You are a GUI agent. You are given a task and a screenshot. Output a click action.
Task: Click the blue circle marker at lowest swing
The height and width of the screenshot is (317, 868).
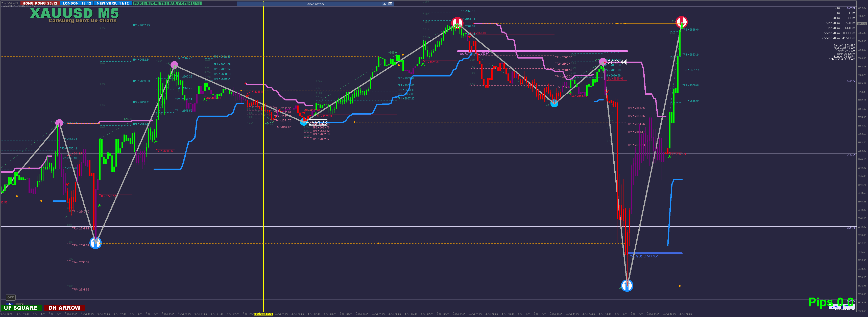(627, 285)
